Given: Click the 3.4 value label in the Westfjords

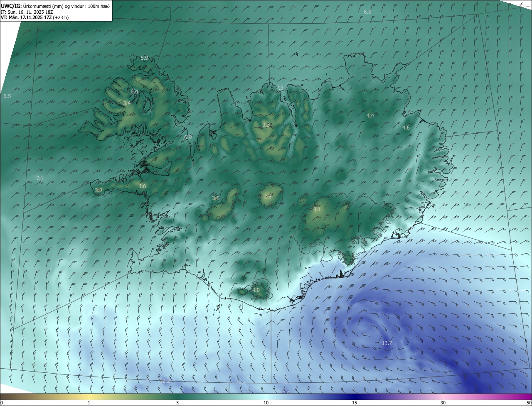Looking at the screenshot, I should (x=127, y=103).
